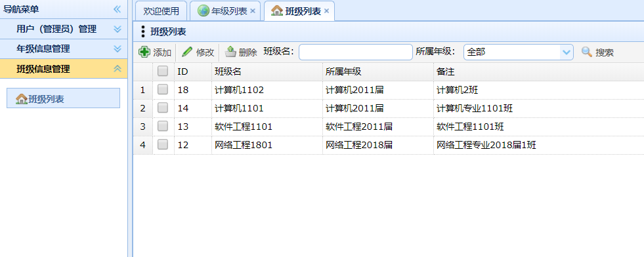Click remark 计算机专业1101班
Screen dimensions: 644x257
[x=475, y=108]
